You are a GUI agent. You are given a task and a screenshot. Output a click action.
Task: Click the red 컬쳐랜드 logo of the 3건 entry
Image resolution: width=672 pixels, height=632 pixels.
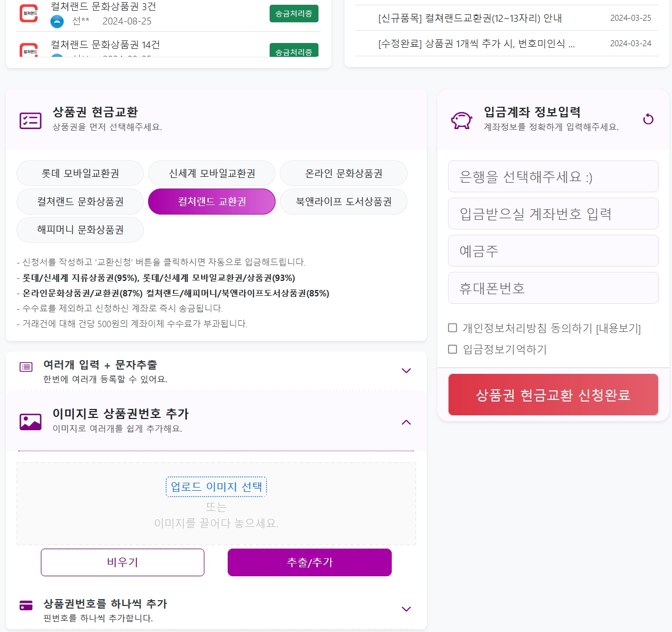[x=29, y=13]
